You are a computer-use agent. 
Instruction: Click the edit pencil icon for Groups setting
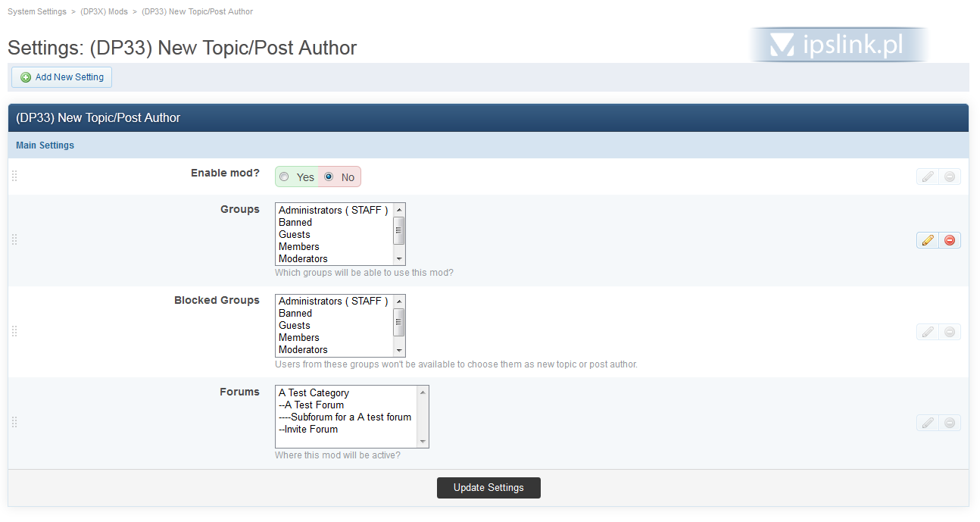tap(927, 240)
